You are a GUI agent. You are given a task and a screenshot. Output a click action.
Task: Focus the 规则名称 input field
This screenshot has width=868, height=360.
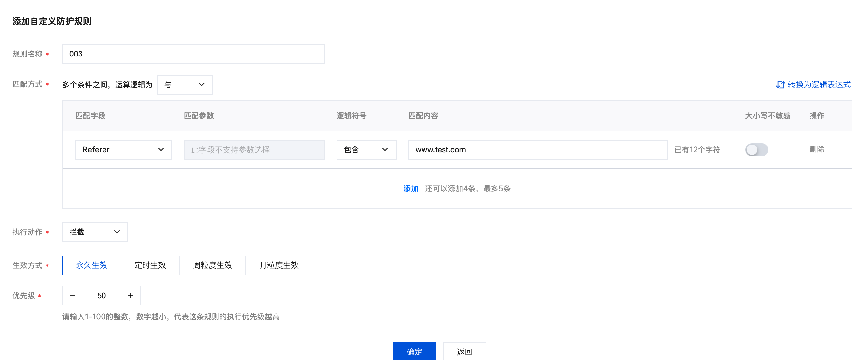[x=193, y=54]
